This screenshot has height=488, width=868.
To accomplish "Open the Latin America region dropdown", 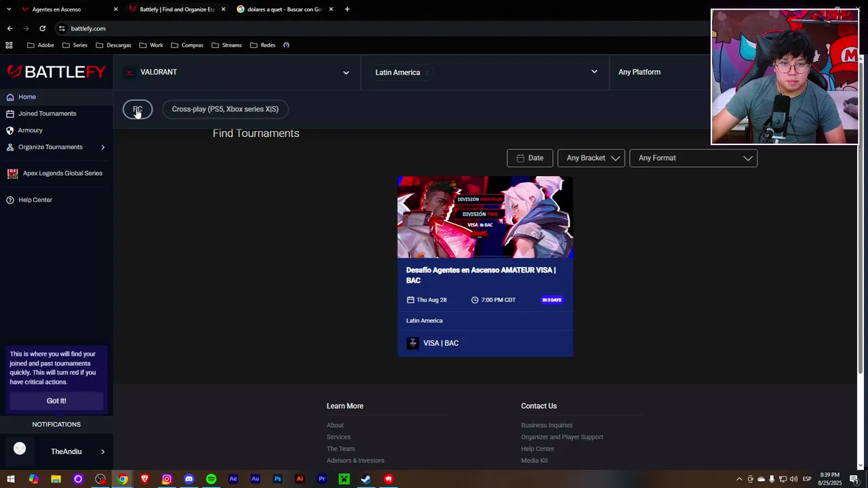I will (486, 72).
